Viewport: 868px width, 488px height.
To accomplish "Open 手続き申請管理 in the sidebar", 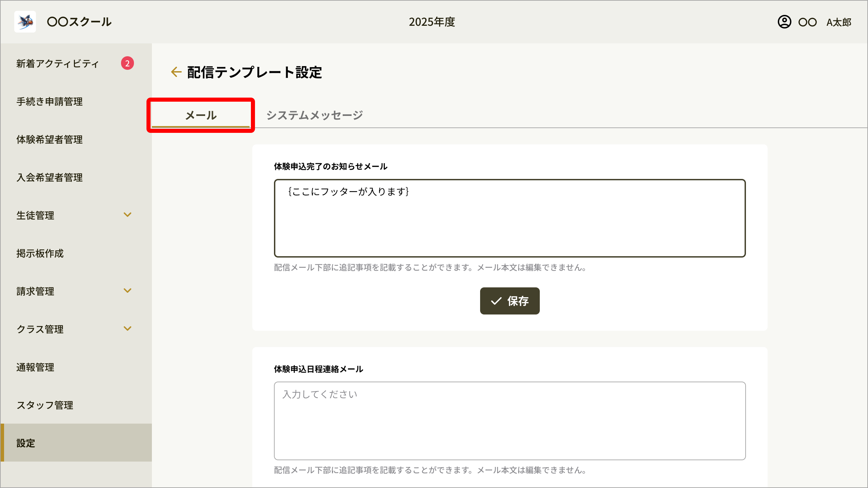I will click(x=76, y=101).
